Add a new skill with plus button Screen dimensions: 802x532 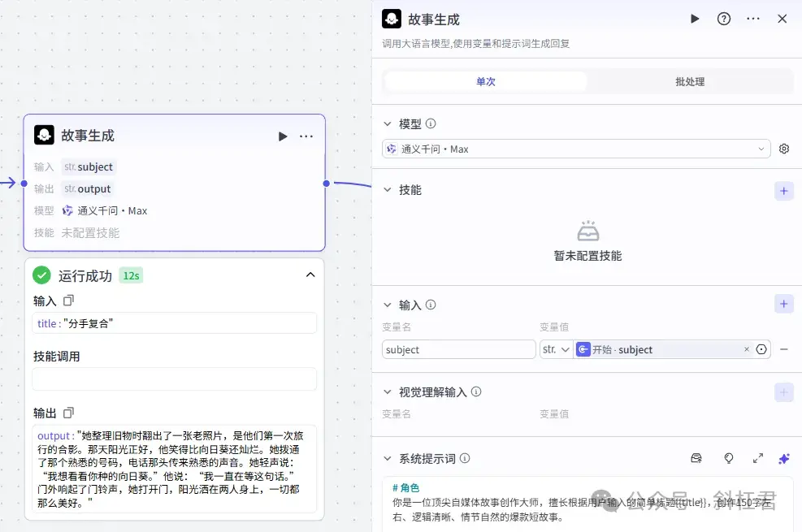(x=783, y=191)
